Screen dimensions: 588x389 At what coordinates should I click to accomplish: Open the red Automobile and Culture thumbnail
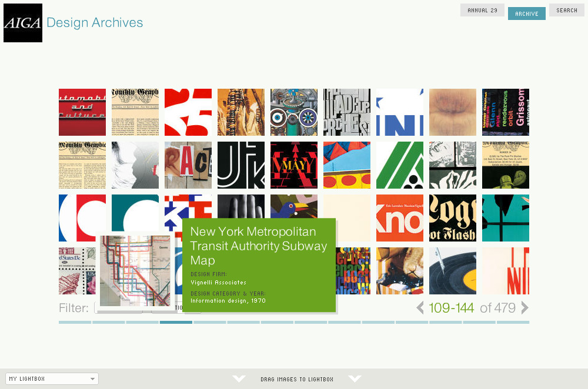tap(82, 112)
